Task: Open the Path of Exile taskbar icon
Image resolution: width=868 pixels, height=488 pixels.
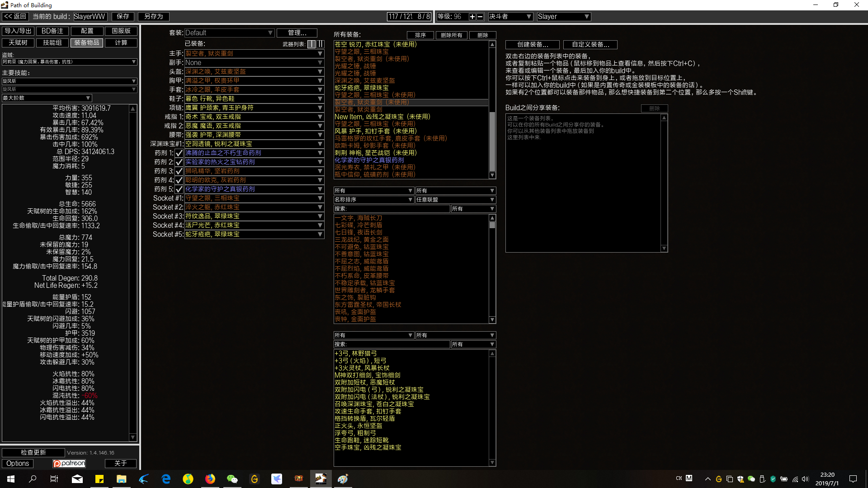Action: (x=299, y=479)
